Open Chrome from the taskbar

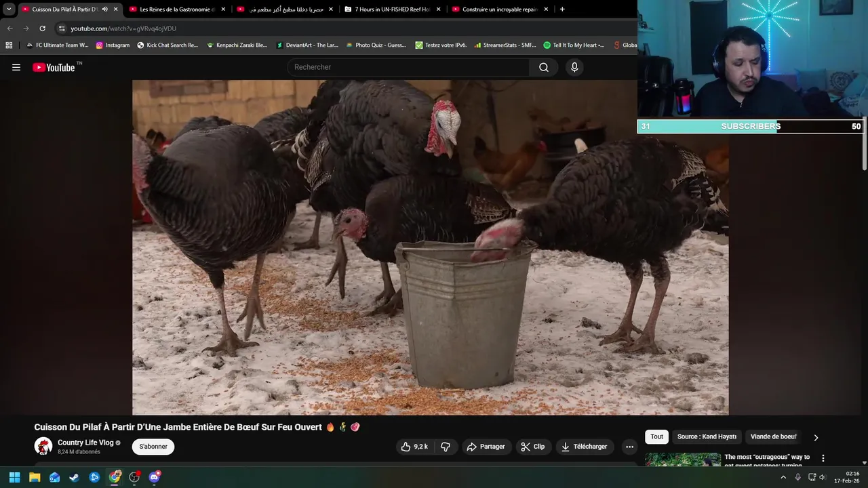(x=115, y=477)
